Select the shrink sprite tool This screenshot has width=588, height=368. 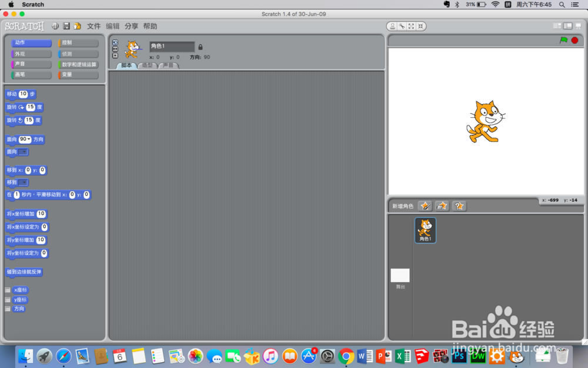[x=421, y=26]
